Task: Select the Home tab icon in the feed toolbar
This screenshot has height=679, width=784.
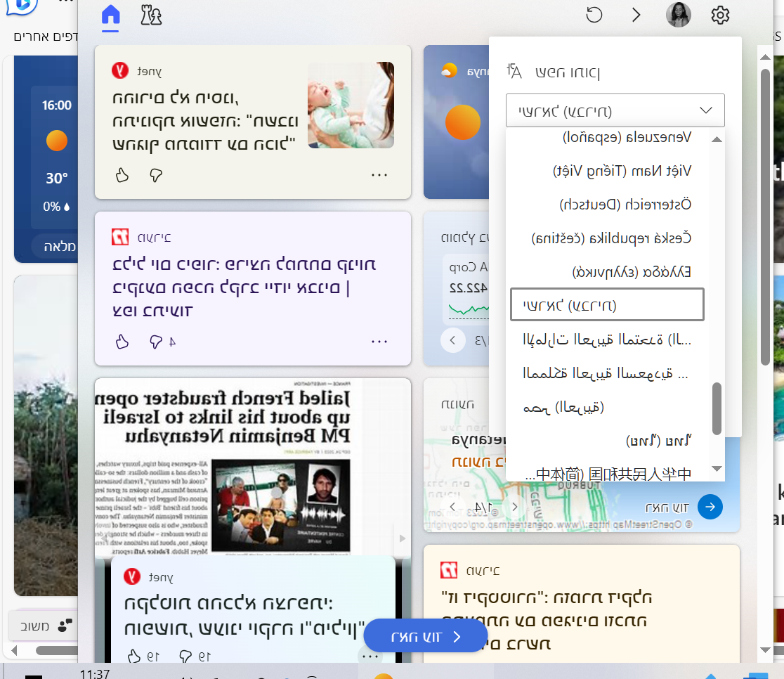Action: [x=110, y=15]
